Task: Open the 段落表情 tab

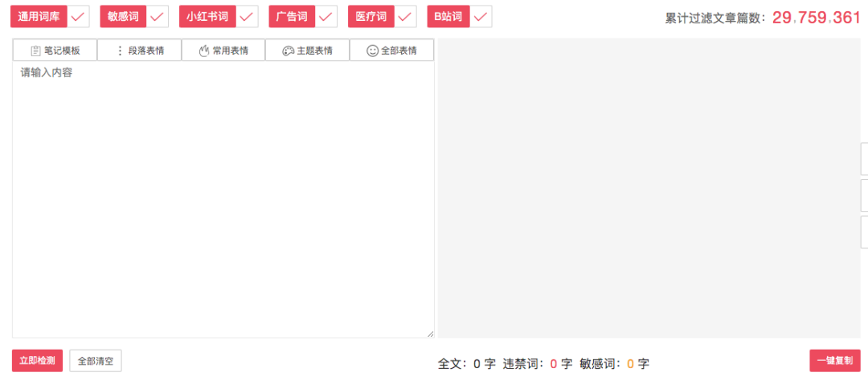Action: pyautogui.click(x=139, y=51)
